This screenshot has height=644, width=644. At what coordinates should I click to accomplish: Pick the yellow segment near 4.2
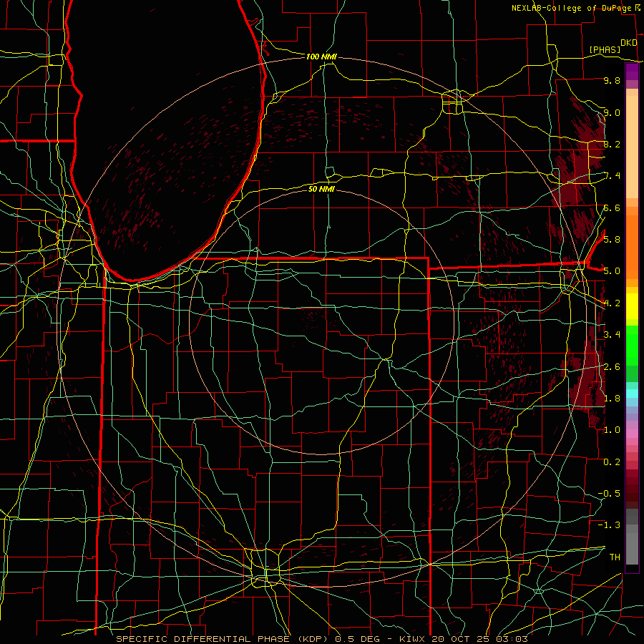coord(632,306)
